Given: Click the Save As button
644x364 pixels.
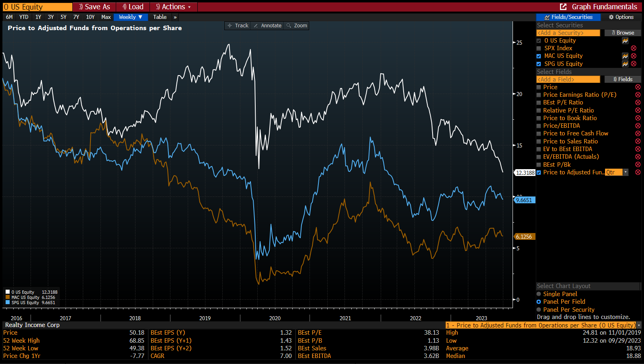Looking at the screenshot, I should point(94,7).
